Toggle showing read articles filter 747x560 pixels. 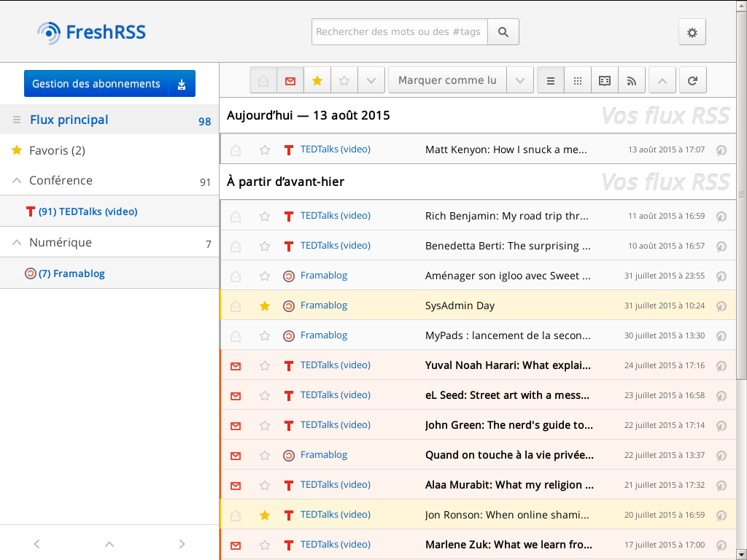point(263,80)
